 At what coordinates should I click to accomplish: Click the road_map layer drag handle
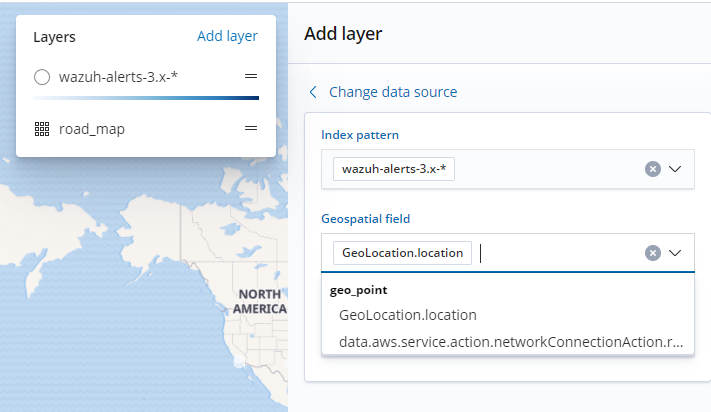[251, 128]
